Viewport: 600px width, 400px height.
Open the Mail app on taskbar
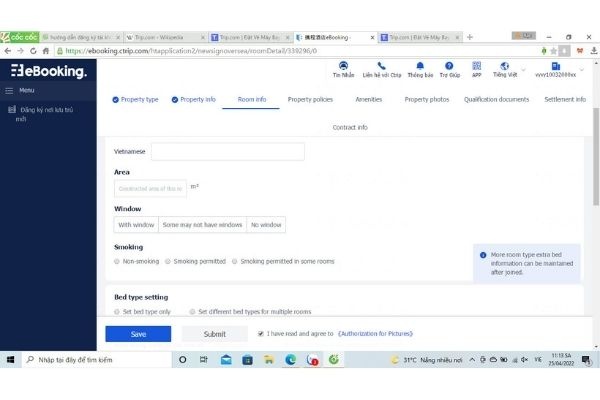(x=226, y=359)
